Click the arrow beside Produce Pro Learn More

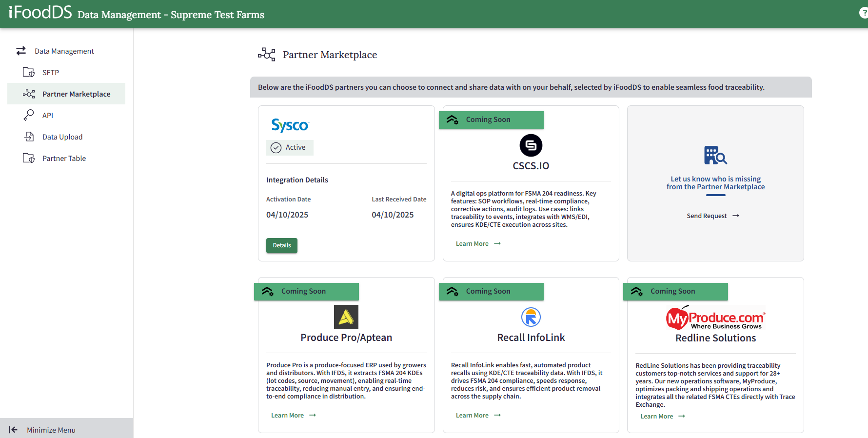point(313,415)
